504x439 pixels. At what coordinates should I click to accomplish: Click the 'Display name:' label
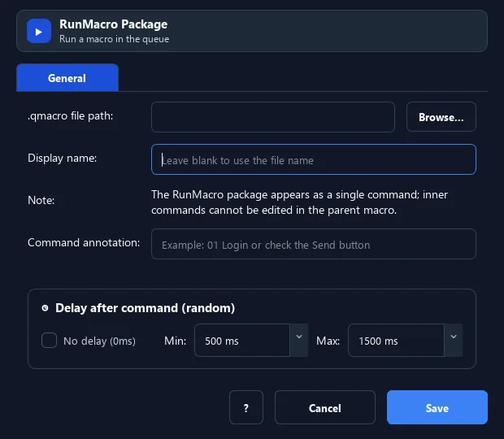[x=63, y=158]
